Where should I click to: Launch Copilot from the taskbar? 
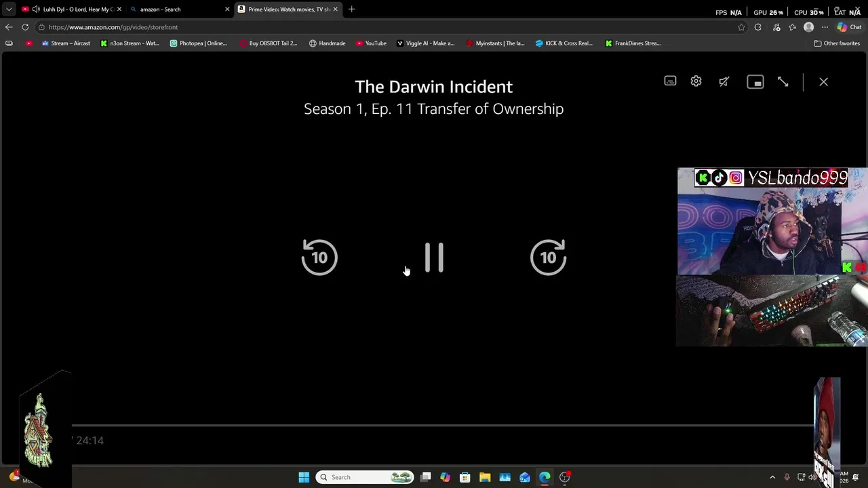[445, 477]
